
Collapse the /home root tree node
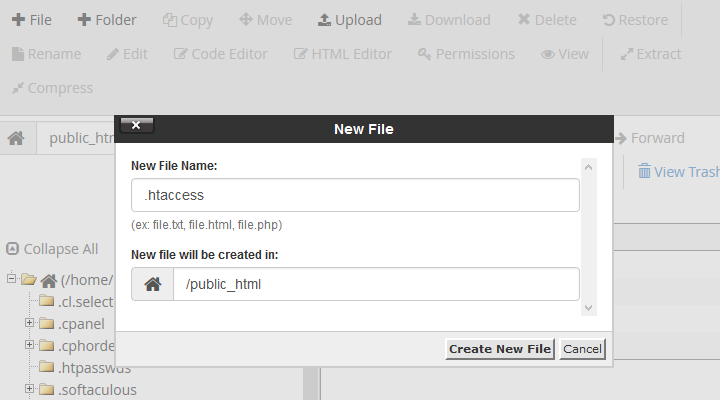click(x=12, y=278)
